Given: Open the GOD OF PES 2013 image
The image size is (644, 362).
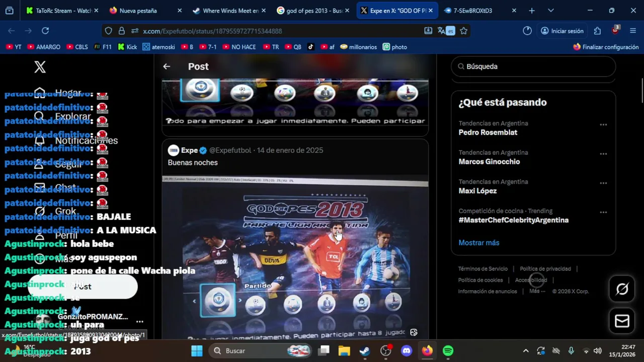Looking at the screenshot, I should coord(295,258).
